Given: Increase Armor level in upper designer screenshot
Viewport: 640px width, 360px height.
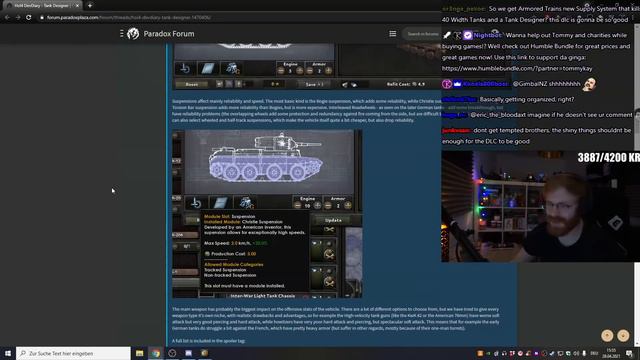Looking at the screenshot, I should (x=328, y=71).
